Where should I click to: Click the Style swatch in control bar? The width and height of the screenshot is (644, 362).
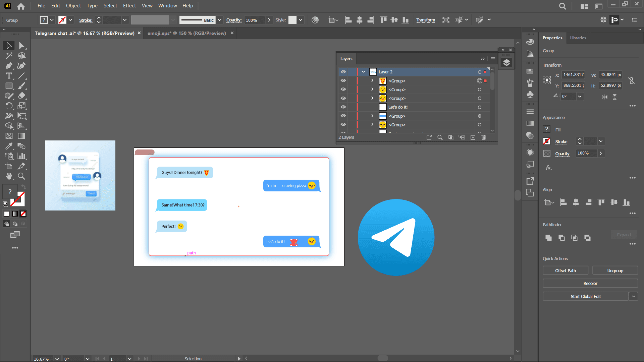[x=292, y=20]
